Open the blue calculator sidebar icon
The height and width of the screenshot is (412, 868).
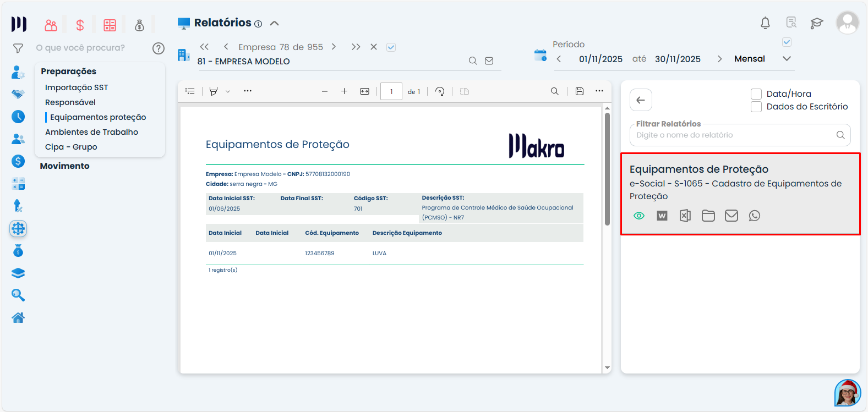coord(18,184)
